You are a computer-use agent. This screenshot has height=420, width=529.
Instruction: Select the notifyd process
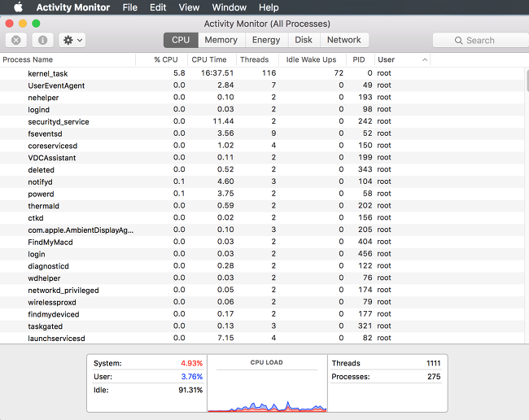tap(262, 182)
